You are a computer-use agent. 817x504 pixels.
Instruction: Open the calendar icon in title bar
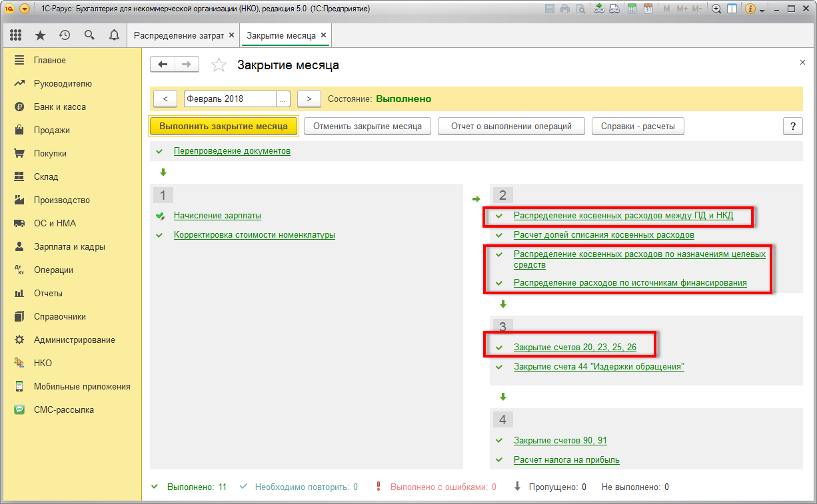647,9
